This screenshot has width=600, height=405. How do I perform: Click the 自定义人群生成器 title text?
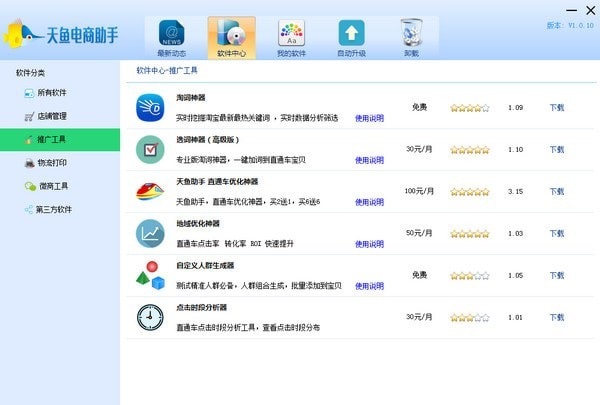(x=205, y=265)
